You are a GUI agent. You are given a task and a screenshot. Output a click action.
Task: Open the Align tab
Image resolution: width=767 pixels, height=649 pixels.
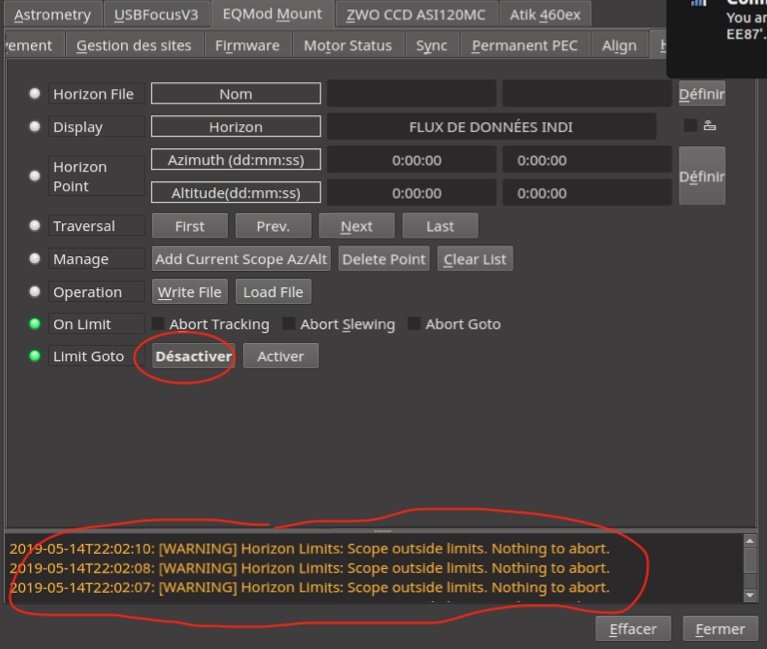tap(619, 45)
